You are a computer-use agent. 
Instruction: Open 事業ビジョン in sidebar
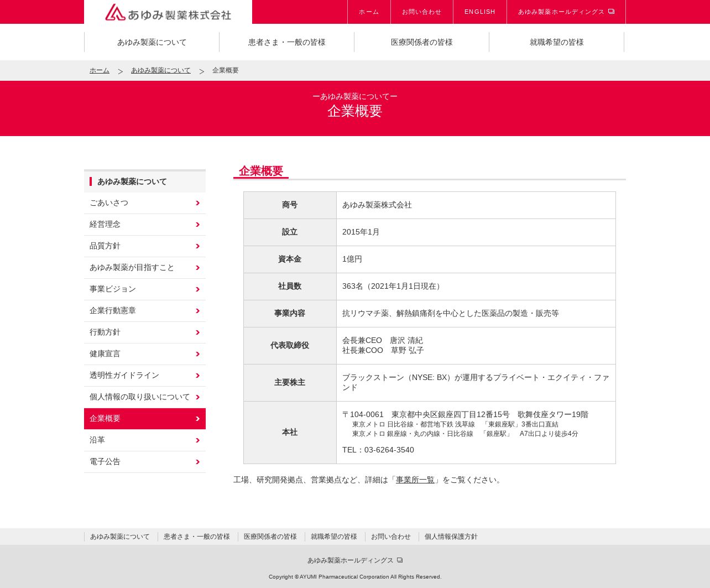click(x=145, y=289)
